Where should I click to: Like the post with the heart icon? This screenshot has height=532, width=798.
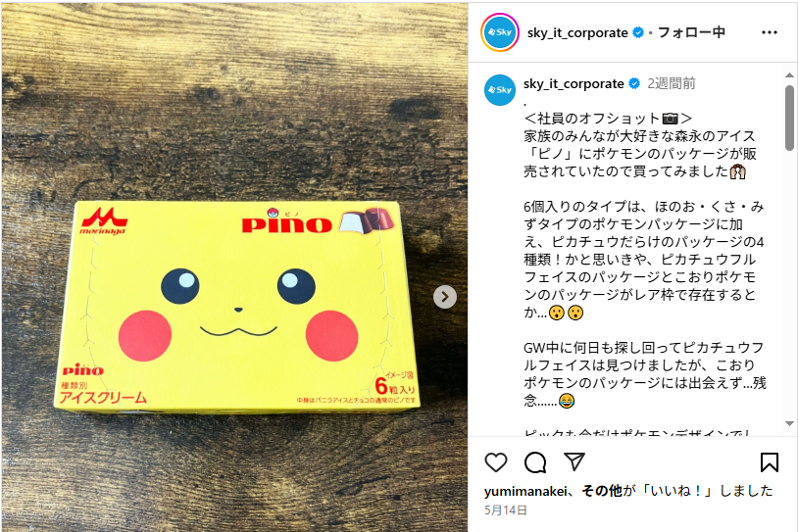496,462
